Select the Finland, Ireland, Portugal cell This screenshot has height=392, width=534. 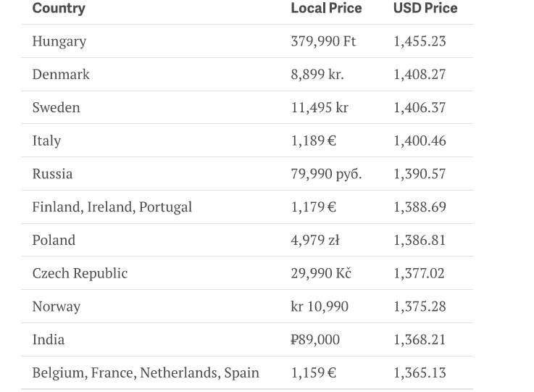pos(112,207)
